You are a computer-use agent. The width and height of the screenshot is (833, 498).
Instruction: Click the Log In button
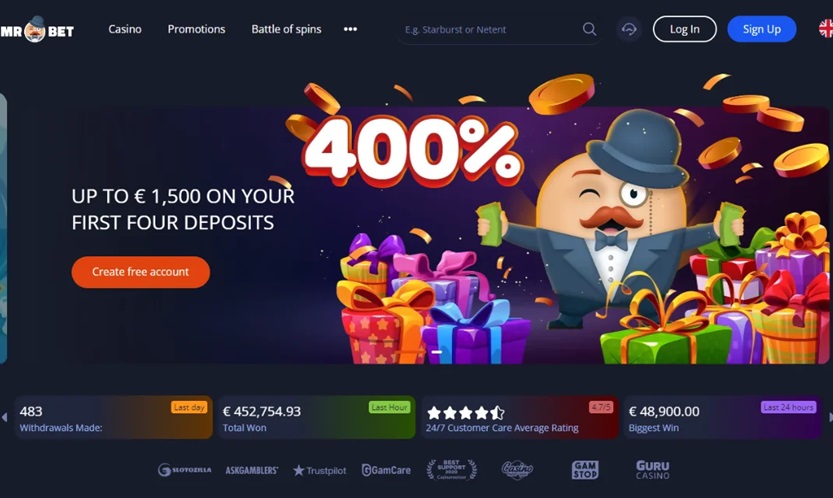click(684, 29)
